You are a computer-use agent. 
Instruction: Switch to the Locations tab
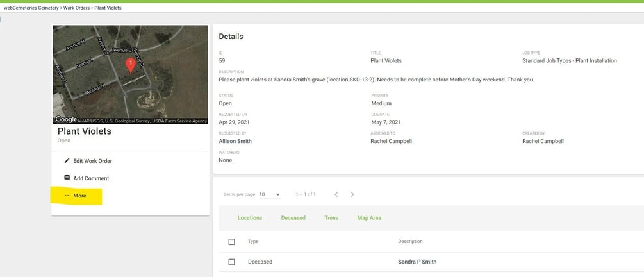coord(250,218)
